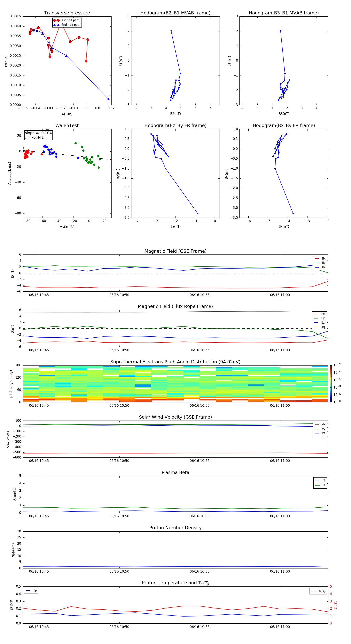This screenshot has width=351, height=644.
Task: Click the 'Tp' legend in temperature plot
Action: pos(31,591)
